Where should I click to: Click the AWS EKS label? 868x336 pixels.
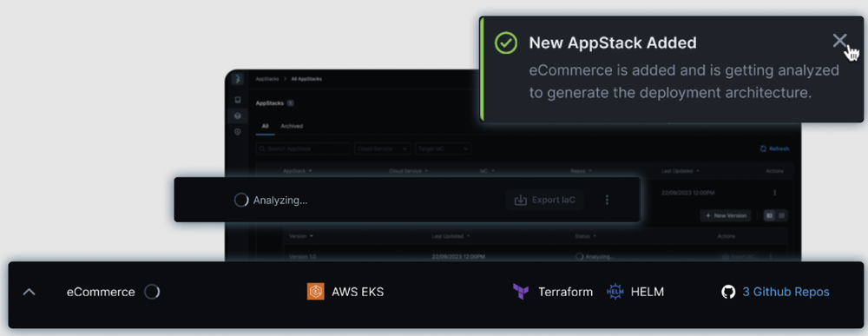tap(358, 292)
